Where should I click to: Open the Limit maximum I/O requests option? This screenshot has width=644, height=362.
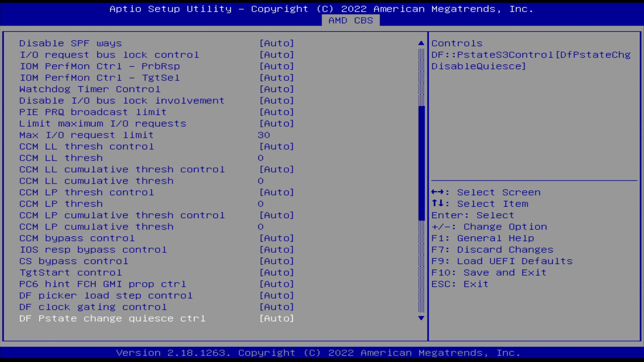[x=277, y=124]
